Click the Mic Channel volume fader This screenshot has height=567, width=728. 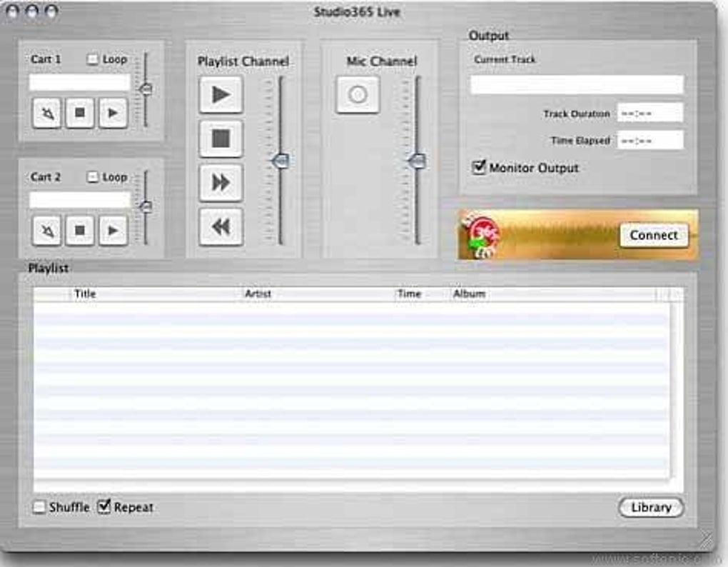pos(417,161)
